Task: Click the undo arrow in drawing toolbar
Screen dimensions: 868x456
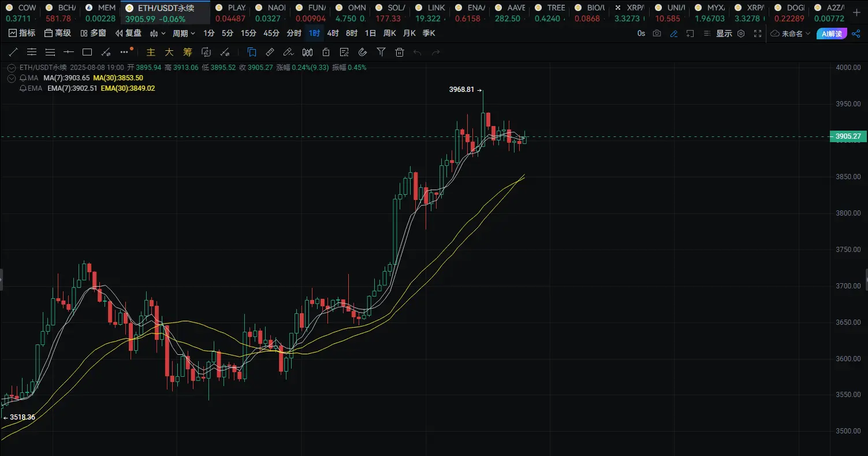Action: (x=418, y=53)
